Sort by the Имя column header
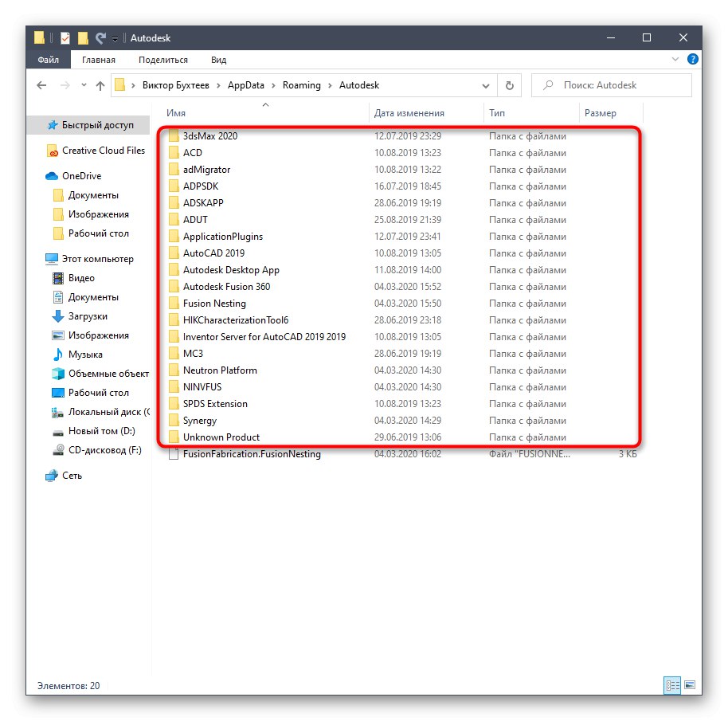Screen dimensions: 728x721 176,113
